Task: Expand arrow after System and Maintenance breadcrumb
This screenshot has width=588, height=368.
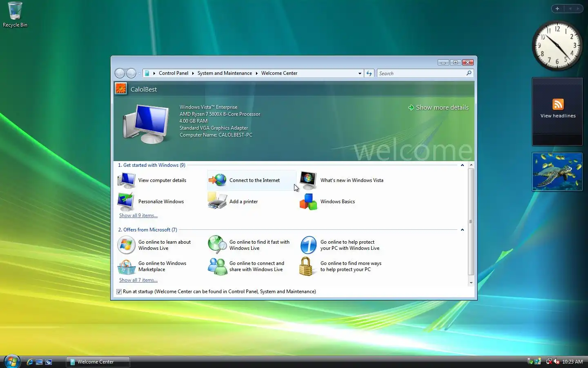Action: coord(256,74)
